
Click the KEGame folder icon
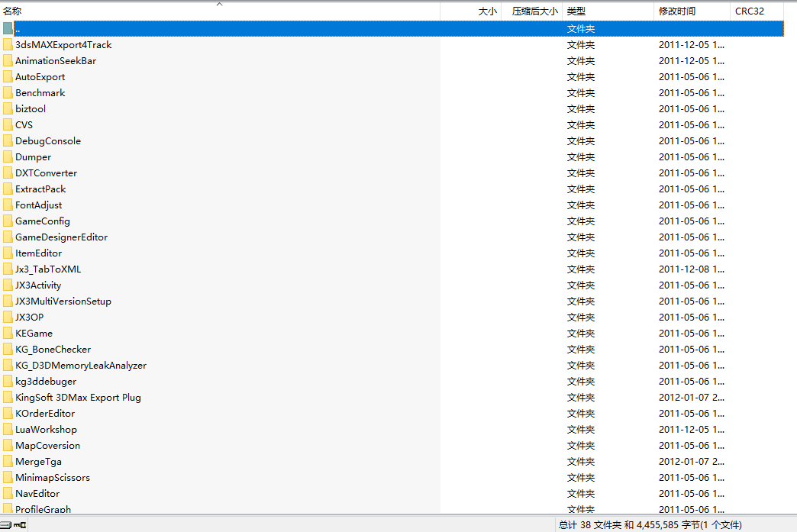point(8,334)
